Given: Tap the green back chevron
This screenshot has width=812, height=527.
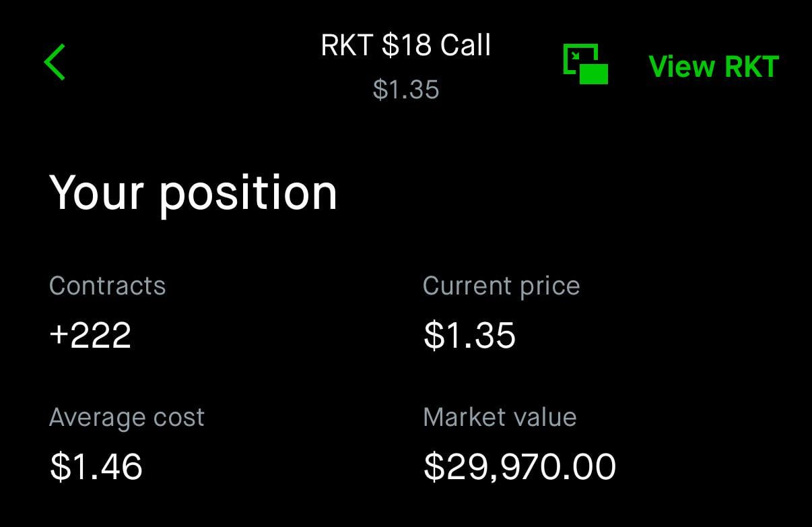Looking at the screenshot, I should (55, 63).
